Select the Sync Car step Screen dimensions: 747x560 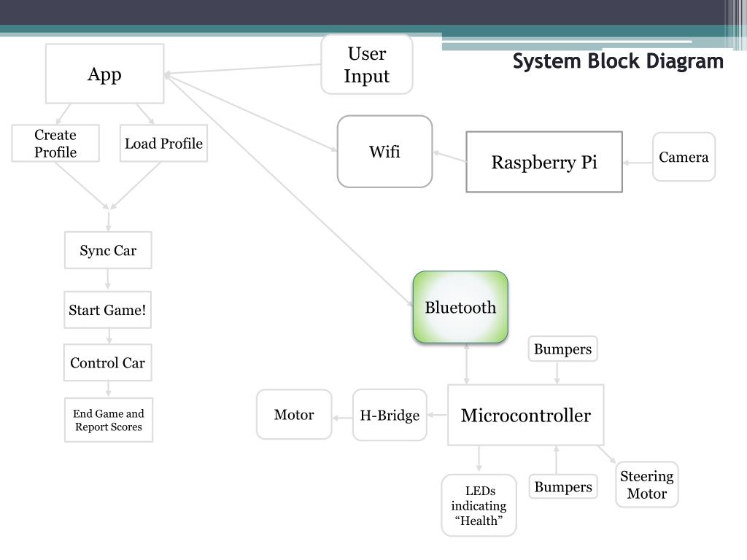tap(108, 251)
